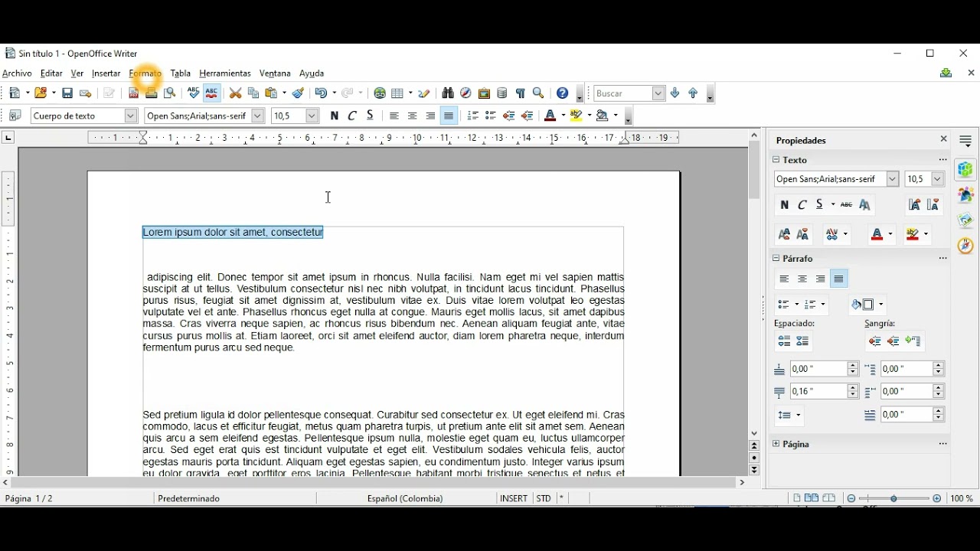Collapse the Texto section in sidebar
The width and height of the screenshot is (980, 551).
pyautogui.click(x=776, y=160)
